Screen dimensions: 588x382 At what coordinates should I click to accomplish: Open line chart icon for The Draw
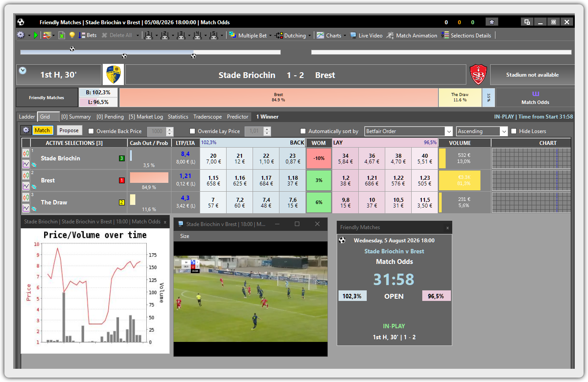[x=26, y=208]
